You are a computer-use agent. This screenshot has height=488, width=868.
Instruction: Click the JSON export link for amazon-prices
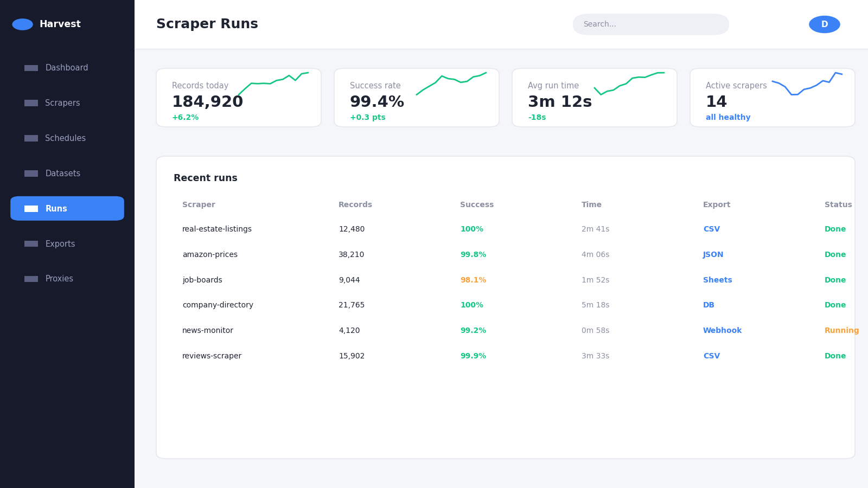point(713,255)
